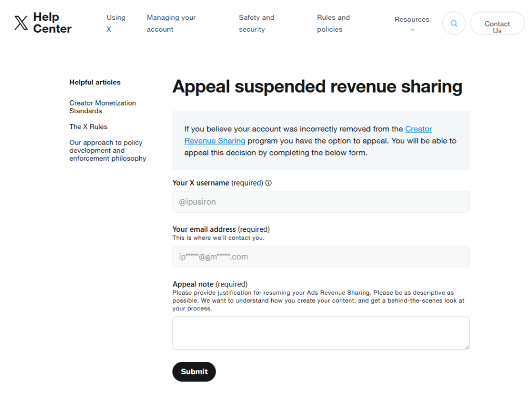Click the info icon beside username label
This screenshot has height=393, width=532.
coord(269,183)
